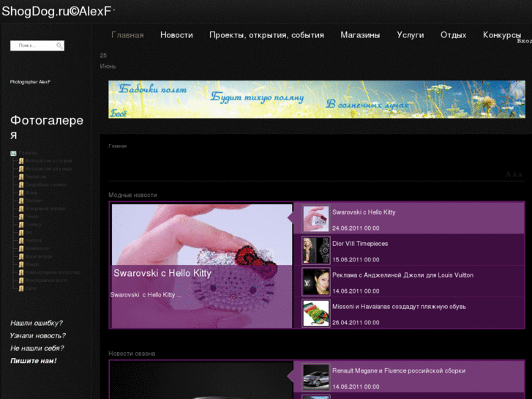Click the butterfly meadow poem banner
Screen dimensions: 532x399
point(317,99)
